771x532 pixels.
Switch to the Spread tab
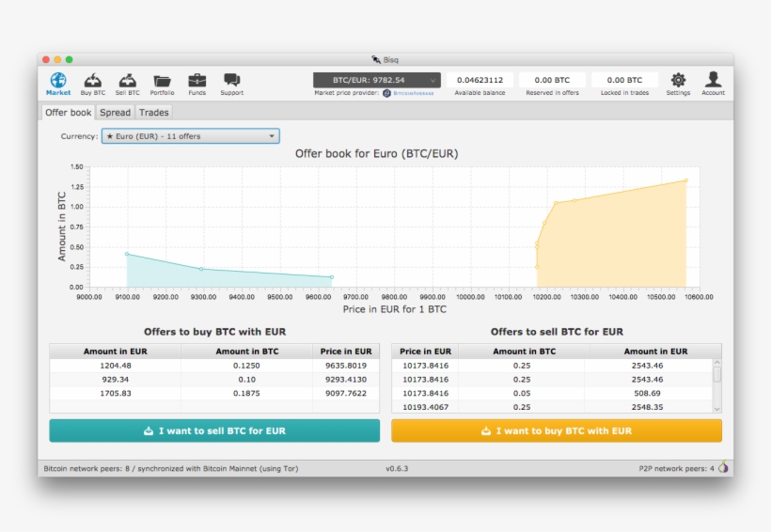click(x=115, y=112)
